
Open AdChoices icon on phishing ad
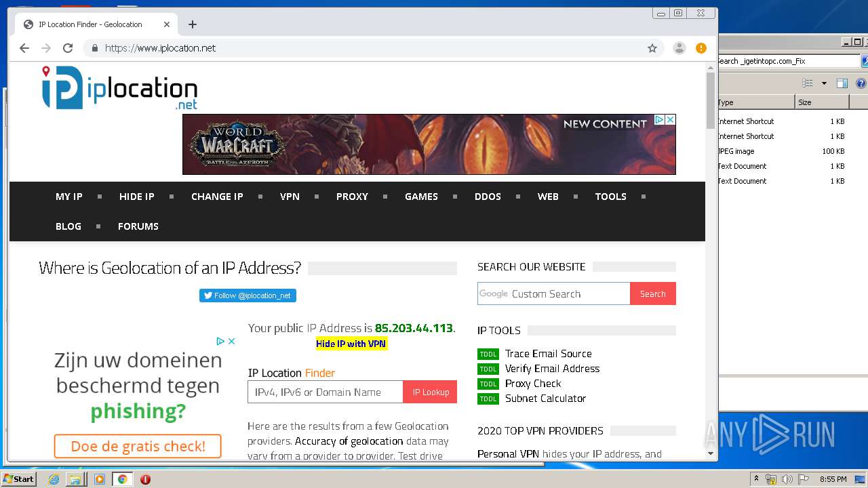click(x=220, y=341)
